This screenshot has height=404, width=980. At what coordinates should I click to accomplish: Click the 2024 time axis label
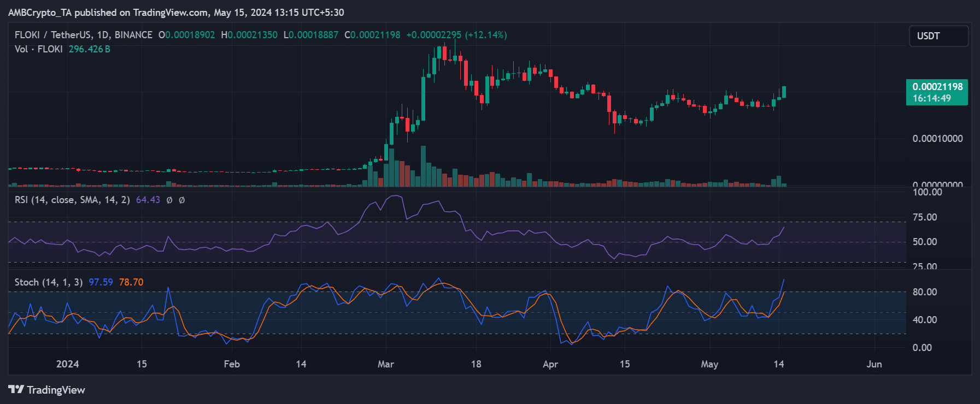point(67,364)
